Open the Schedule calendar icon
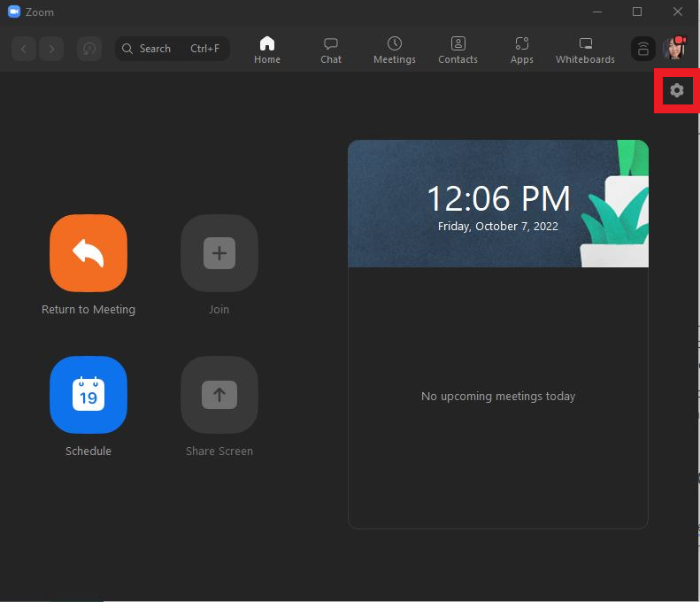The image size is (700, 602). click(x=88, y=395)
